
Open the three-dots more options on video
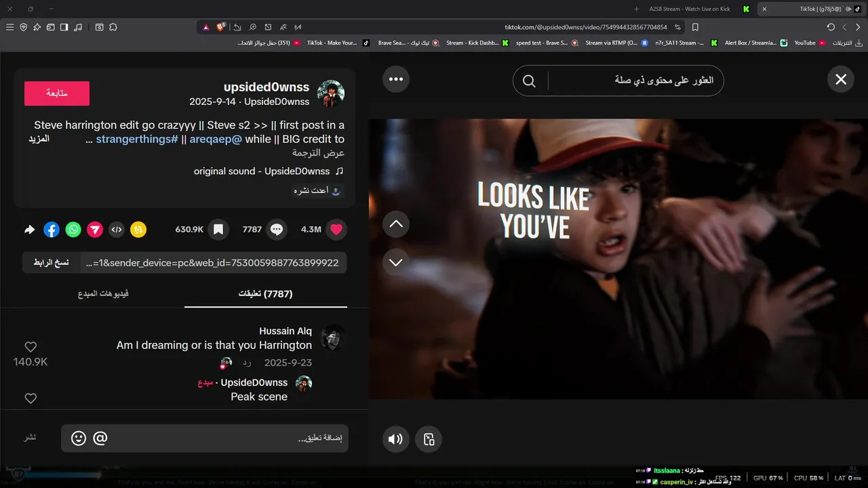(396, 79)
